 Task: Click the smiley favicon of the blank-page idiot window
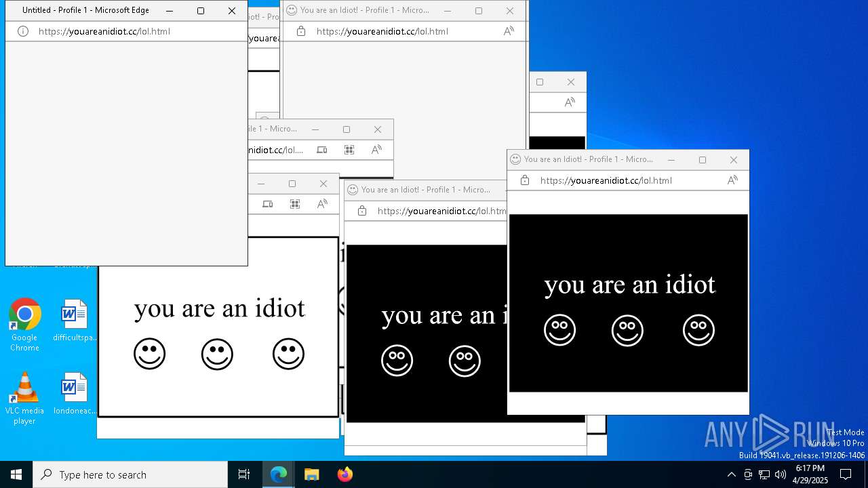pyautogui.click(x=292, y=10)
